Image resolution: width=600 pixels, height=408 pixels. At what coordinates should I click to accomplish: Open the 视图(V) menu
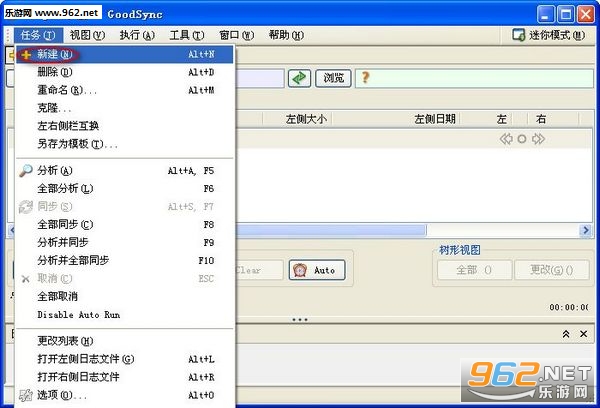click(87, 35)
